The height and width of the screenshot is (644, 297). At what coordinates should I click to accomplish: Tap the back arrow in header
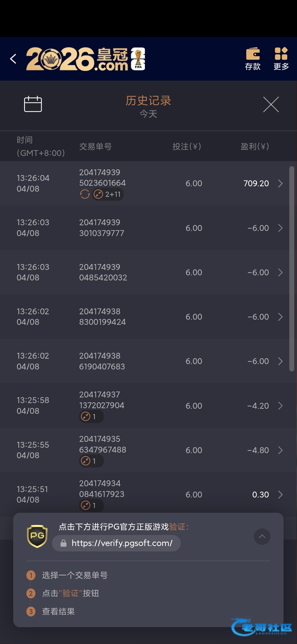point(13,59)
